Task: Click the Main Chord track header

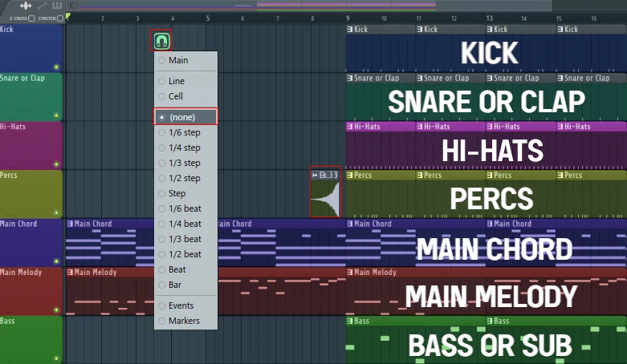Action: point(31,242)
